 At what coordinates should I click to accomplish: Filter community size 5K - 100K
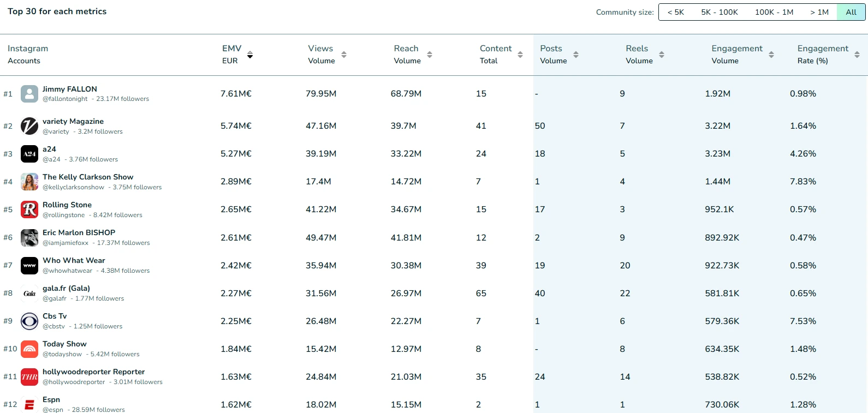(720, 12)
